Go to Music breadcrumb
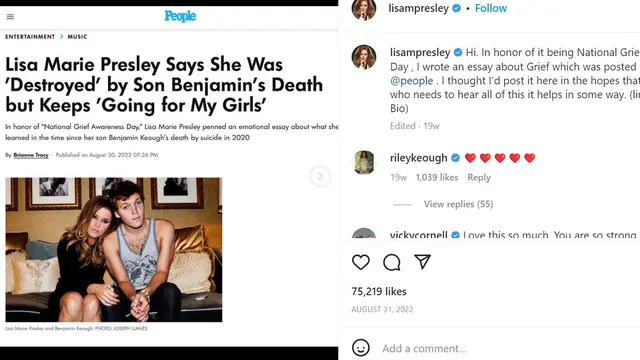 pos(78,37)
